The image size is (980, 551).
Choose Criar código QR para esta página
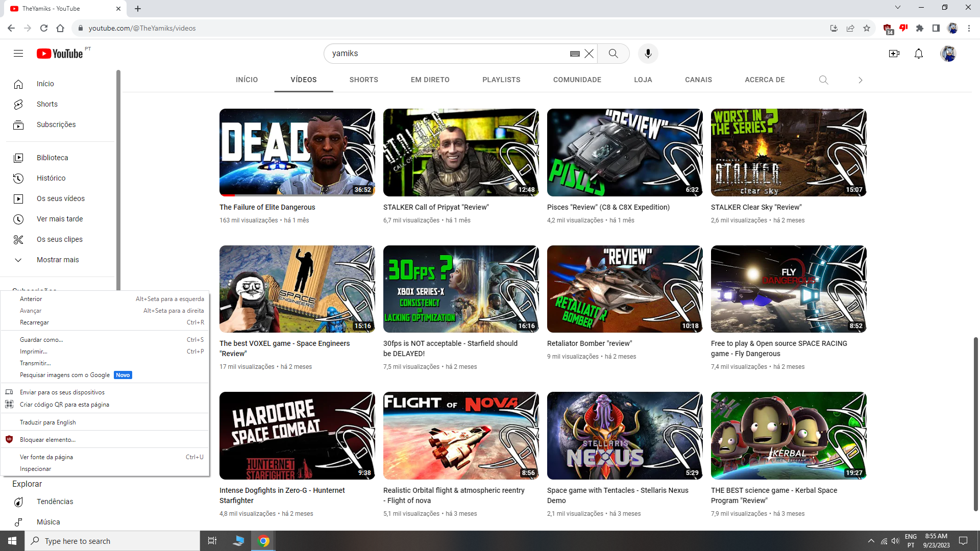pyautogui.click(x=105, y=405)
